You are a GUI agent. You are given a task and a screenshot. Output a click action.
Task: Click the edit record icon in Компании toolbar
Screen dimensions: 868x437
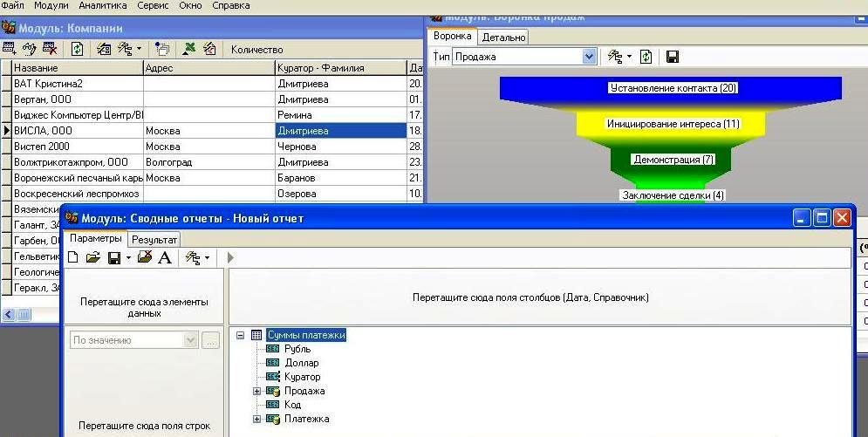coord(30,49)
